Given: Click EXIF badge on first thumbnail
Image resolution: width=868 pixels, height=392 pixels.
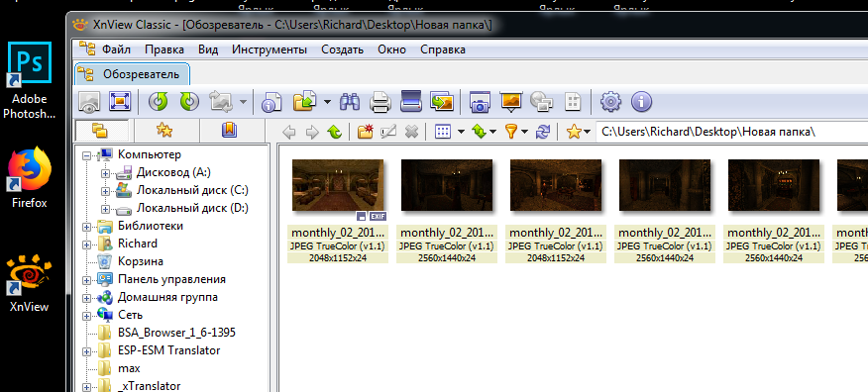Looking at the screenshot, I should (379, 216).
